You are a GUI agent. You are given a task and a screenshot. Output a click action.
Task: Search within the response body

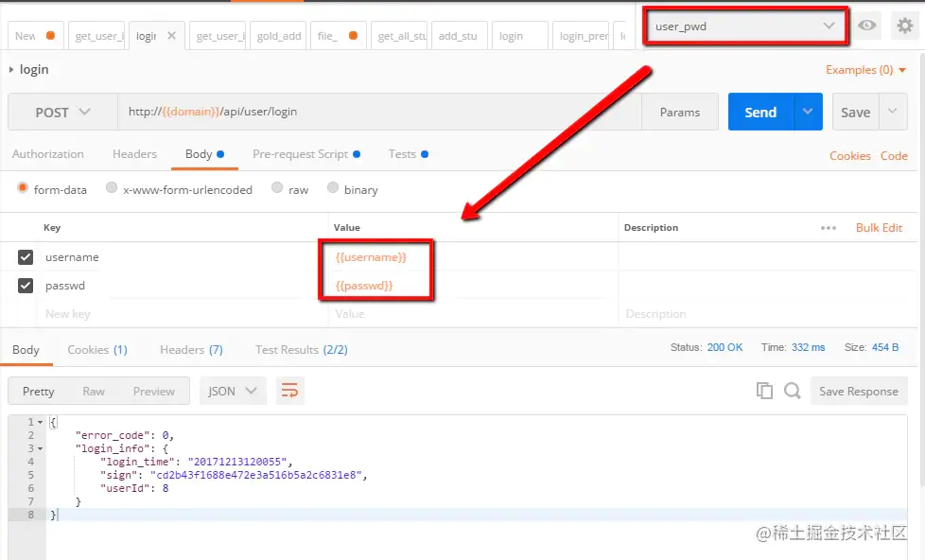(x=793, y=391)
